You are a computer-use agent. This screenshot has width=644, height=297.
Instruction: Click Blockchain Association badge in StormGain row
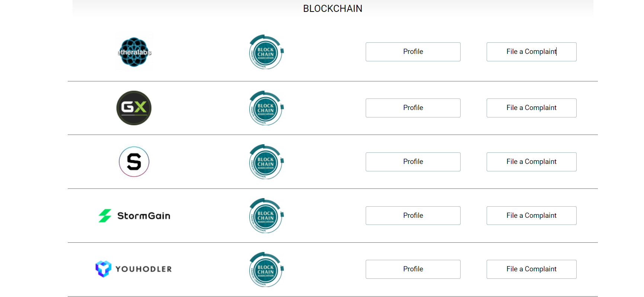[x=266, y=216]
